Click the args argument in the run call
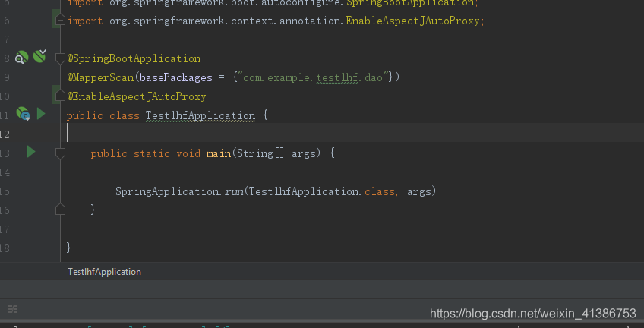 tap(419, 192)
